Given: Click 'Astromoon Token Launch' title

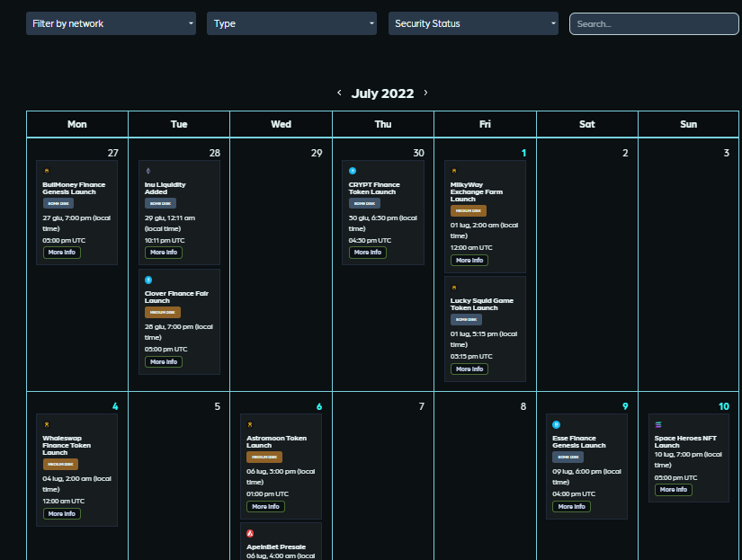Looking at the screenshot, I should [276, 441].
